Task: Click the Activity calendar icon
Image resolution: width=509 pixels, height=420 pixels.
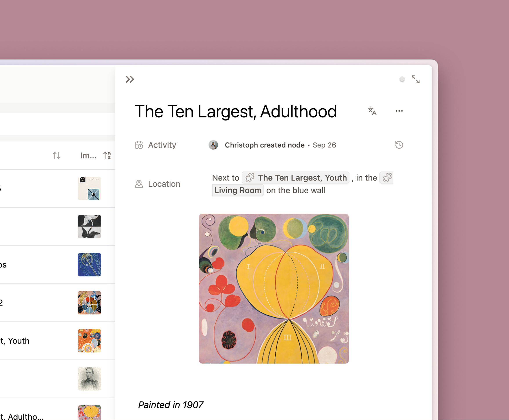Action: click(x=139, y=145)
